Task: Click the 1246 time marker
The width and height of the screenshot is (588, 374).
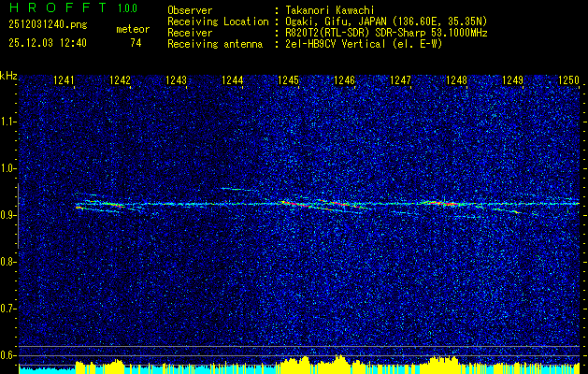Action: tap(344, 79)
